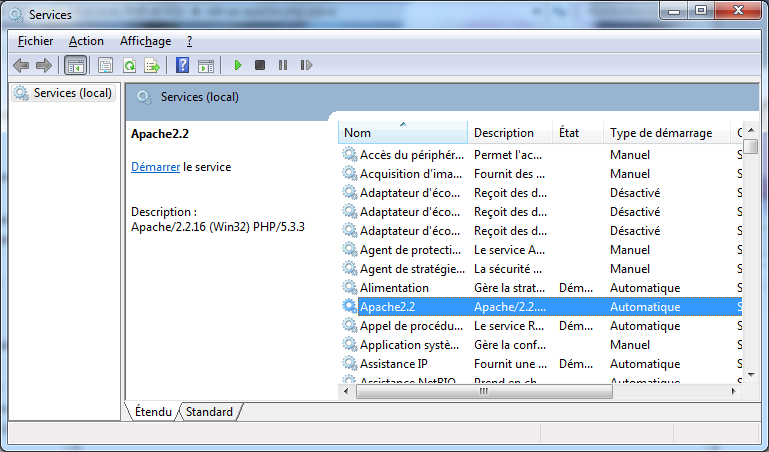Click the Back arrow toolbar icon
Image resolution: width=769 pixels, height=452 pixels.
click(21, 65)
